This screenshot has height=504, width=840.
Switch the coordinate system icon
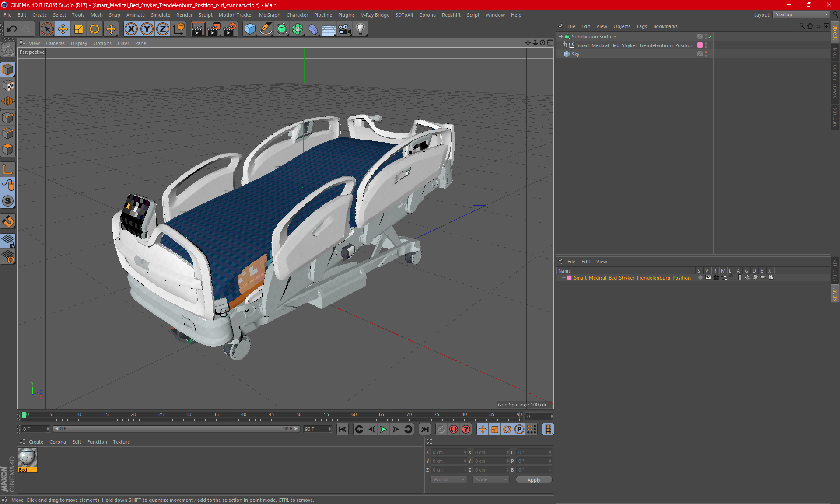178,29
